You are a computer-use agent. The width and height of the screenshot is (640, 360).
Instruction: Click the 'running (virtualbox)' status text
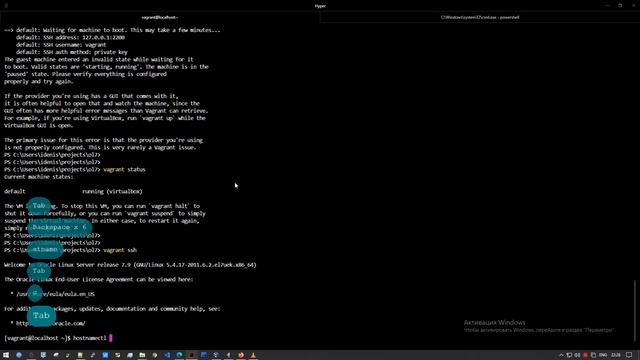(x=112, y=191)
